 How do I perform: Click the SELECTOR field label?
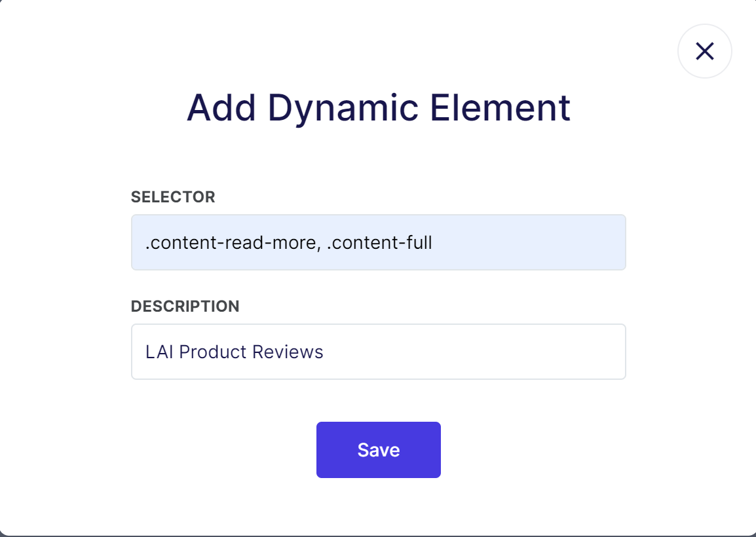coord(173,196)
